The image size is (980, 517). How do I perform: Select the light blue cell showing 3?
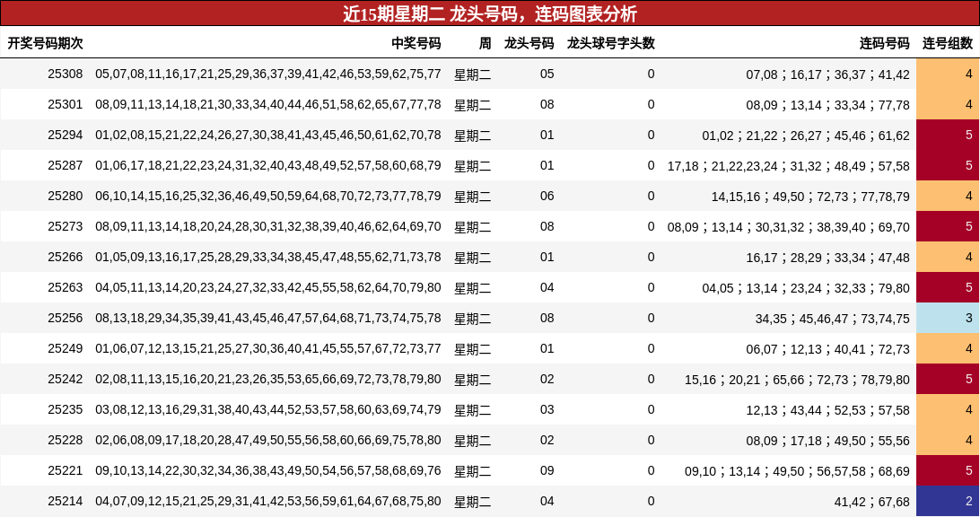click(948, 318)
